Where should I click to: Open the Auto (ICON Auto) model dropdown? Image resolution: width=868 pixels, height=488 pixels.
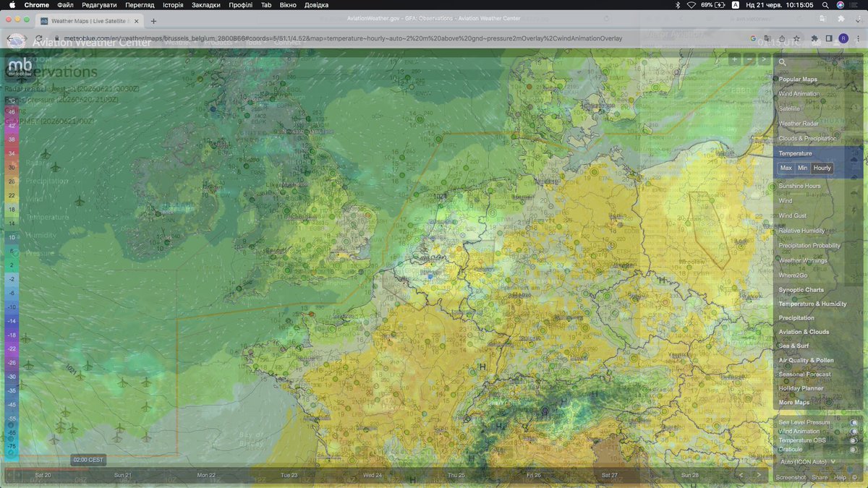[808, 461]
